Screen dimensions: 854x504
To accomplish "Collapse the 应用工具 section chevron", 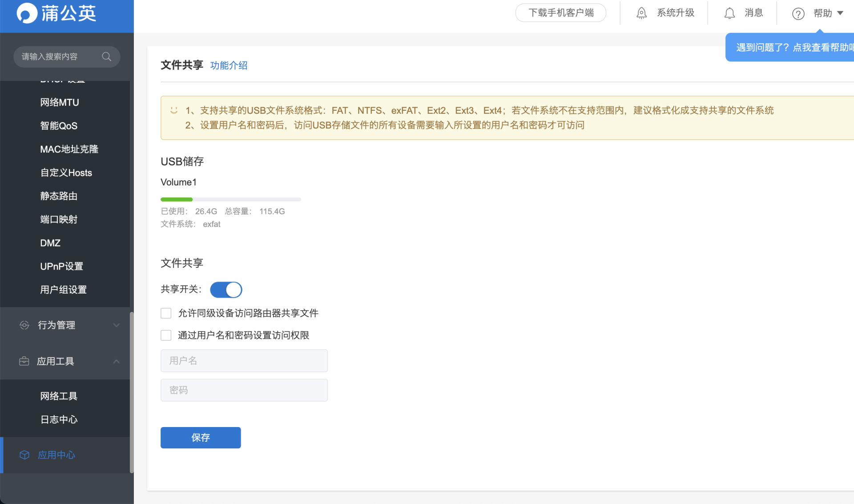I will pyautogui.click(x=117, y=361).
